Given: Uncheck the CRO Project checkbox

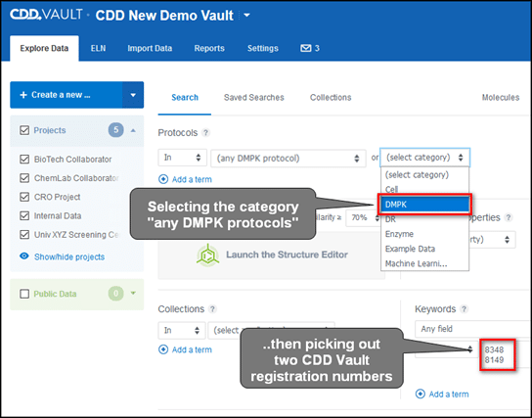Looking at the screenshot, I should (24, 197).
